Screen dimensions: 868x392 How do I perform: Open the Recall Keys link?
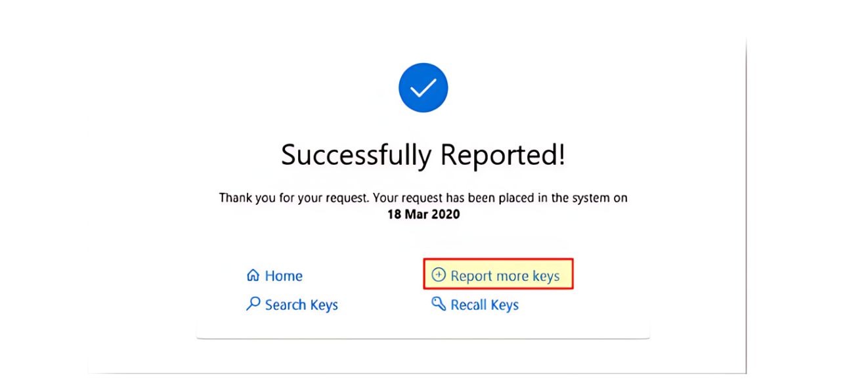pos(484,305)
